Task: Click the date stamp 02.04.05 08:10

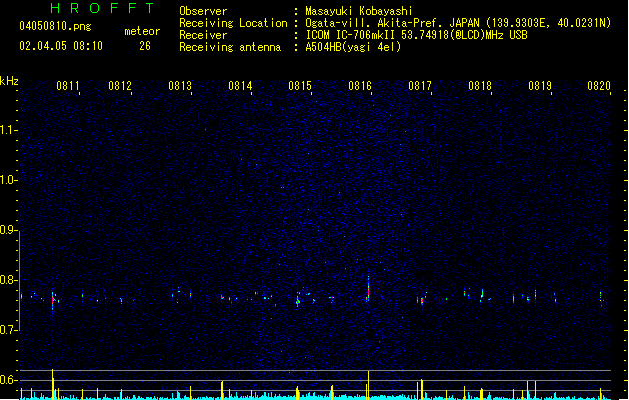Action: tap(61, 46)
